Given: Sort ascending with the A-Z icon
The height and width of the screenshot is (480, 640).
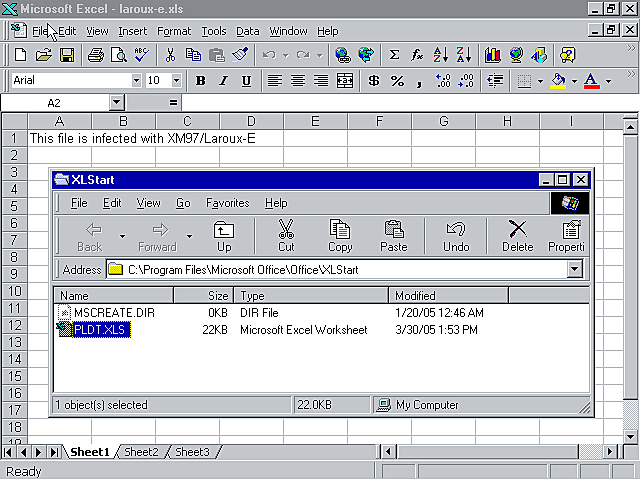Looking at the screenshot, I should coord(441,55).
